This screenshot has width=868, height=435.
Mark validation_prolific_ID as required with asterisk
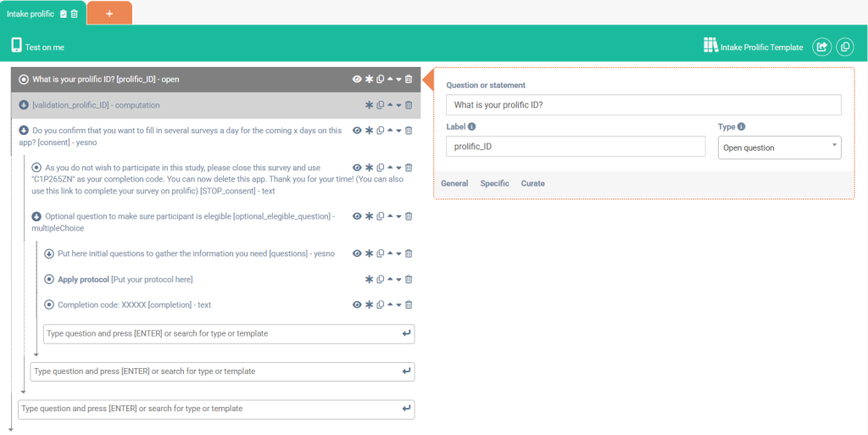369,105
